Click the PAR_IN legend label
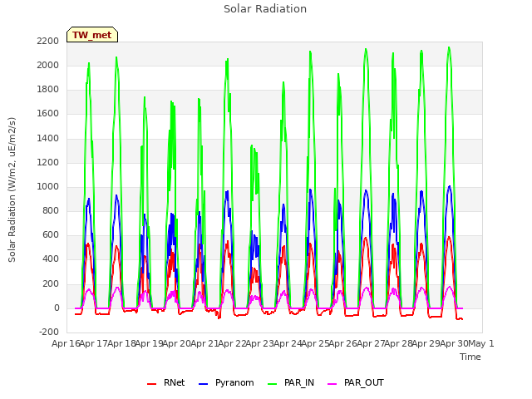This screenshot has height=399, width=532. coord(299,382)
